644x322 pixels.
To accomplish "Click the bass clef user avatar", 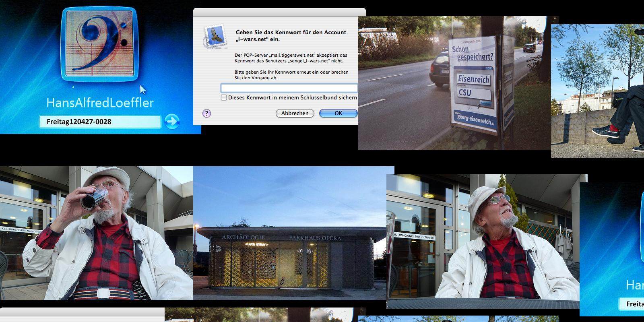I will 99,44.
